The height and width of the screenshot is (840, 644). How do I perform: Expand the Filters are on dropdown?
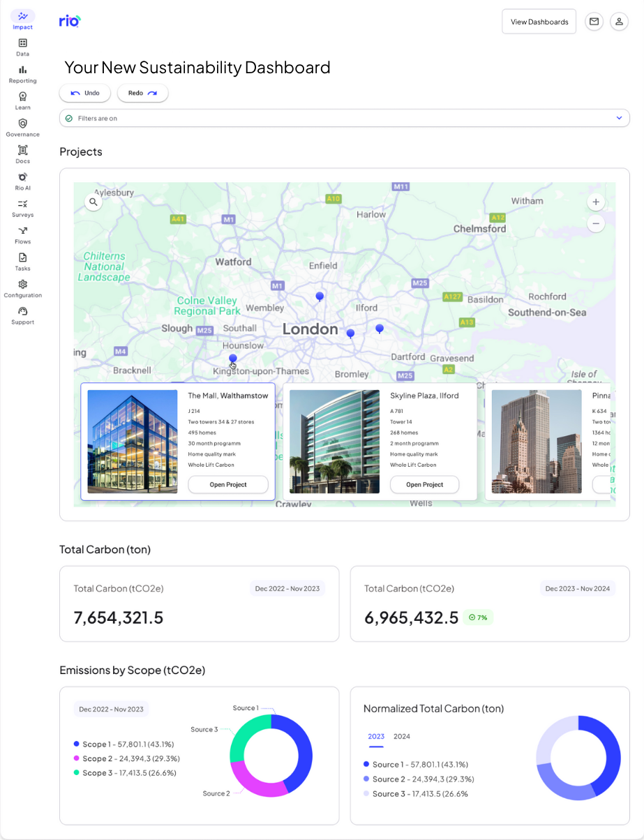pyautogui.click(x=618, y=119)
